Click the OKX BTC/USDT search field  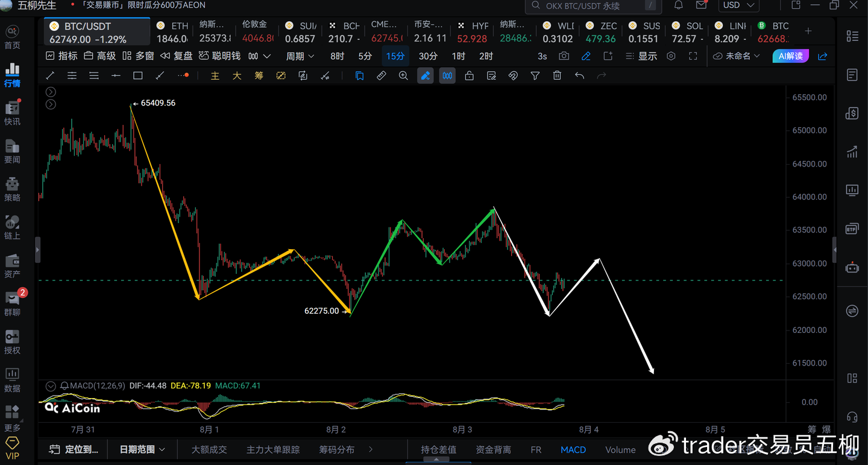(x=593, y=6)
